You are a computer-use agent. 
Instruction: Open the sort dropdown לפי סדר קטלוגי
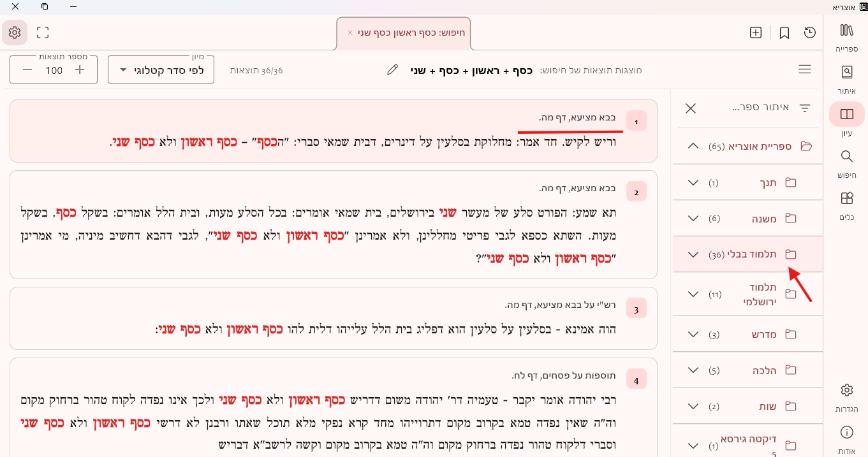click(x=161, y=69)
